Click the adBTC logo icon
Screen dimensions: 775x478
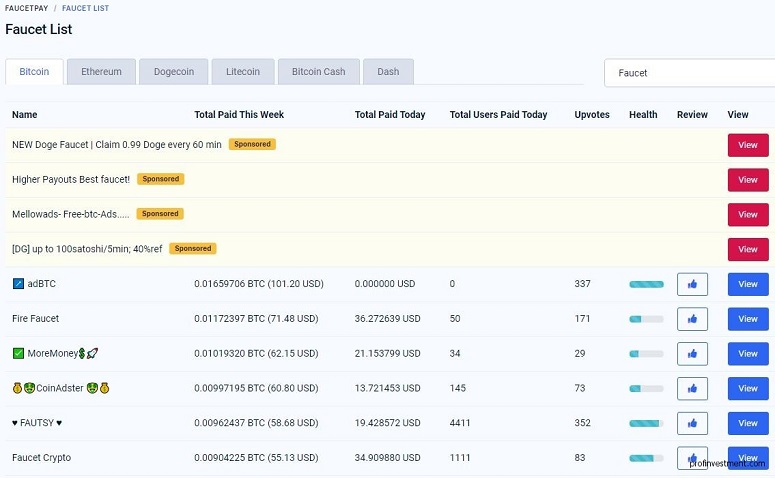click(x=18, y=284)
